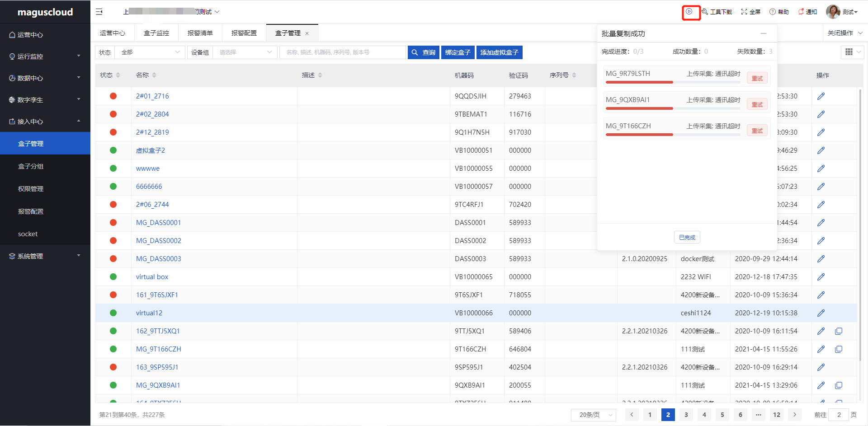The height and width of the screenshot is (426, 868).
Task: Open 权限管理 in sidebar
Action: point(45,189)
